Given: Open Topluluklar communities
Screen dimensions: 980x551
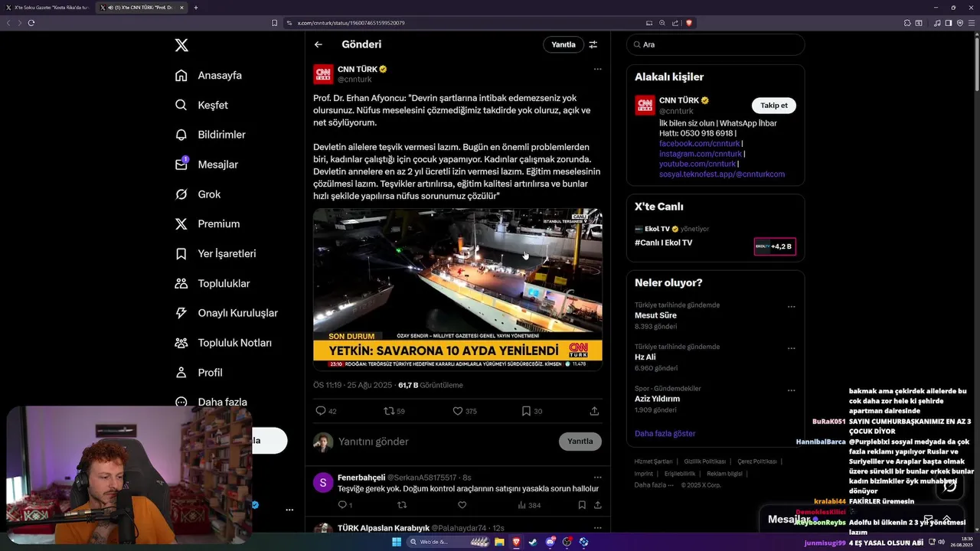Looking at the screenshot, I should pyautogui.click(x=212, y=283).
